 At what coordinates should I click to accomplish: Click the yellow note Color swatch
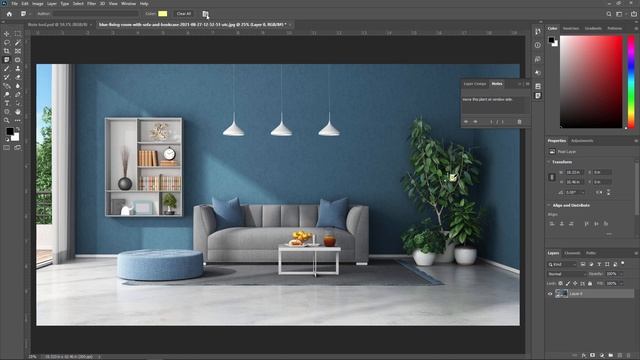tap(162, 14)
